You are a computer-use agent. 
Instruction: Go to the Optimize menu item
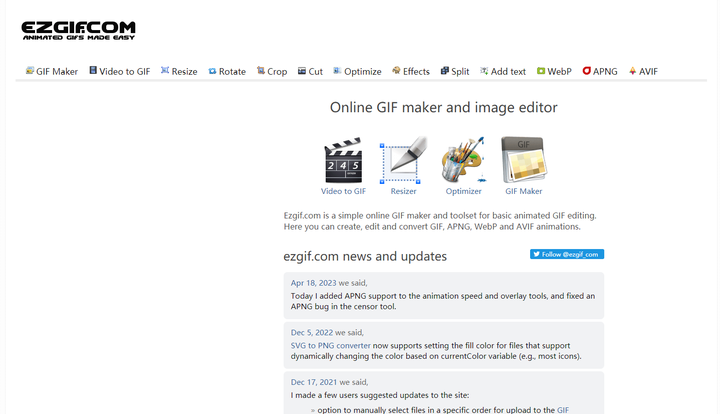pos(357,71)
